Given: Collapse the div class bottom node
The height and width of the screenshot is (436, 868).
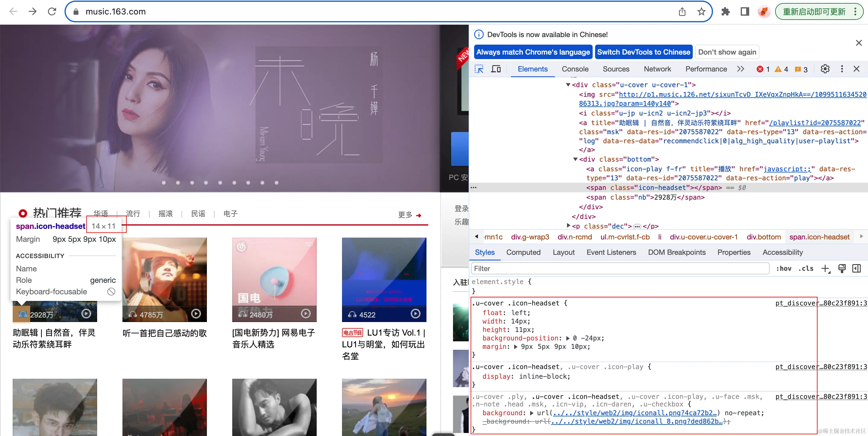Looking at the screenshot, I should (575, 160).
